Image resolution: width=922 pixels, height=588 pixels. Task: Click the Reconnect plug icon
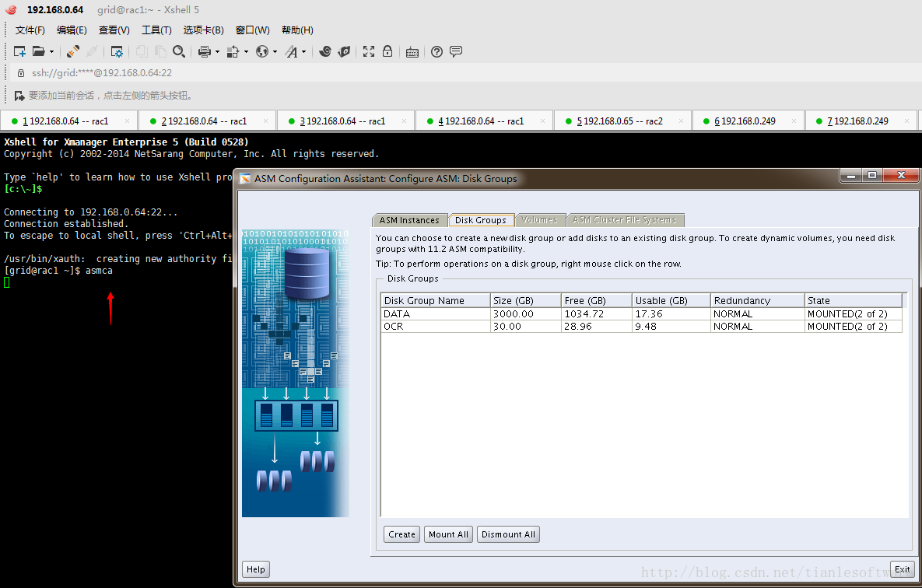click(73, 52)
